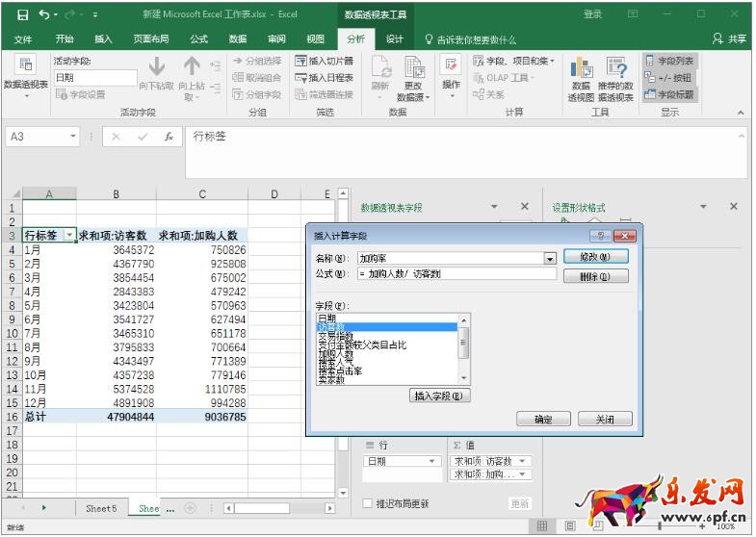
Task: Open Format Shape (设置形状格式) pane options dropdown
Action: pos(703,207)
